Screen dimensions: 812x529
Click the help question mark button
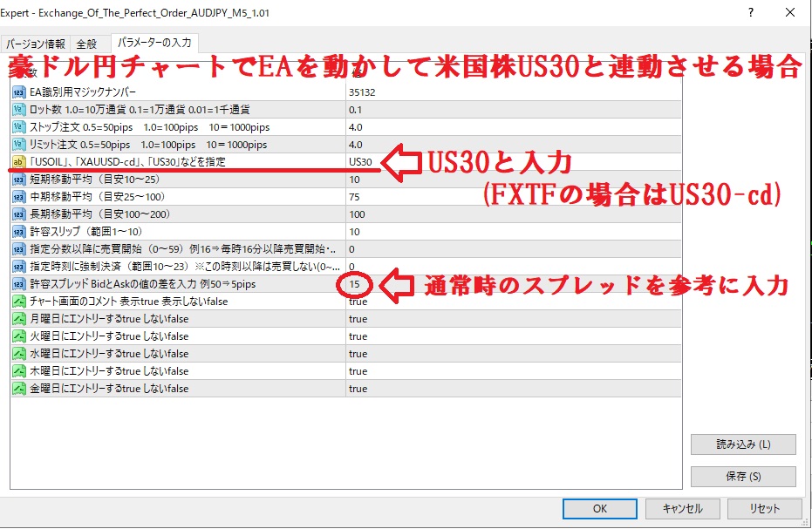(751, 12)
